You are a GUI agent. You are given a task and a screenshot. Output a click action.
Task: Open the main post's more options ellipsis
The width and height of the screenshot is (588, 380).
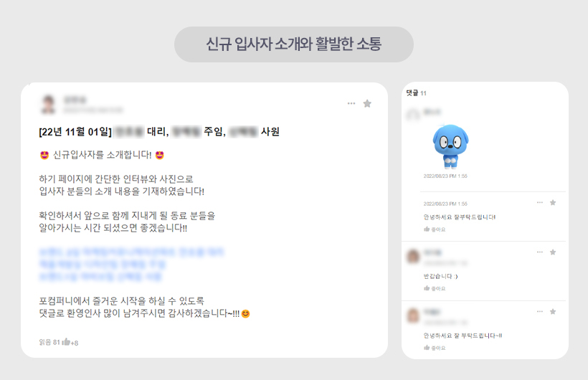[351, 103]
